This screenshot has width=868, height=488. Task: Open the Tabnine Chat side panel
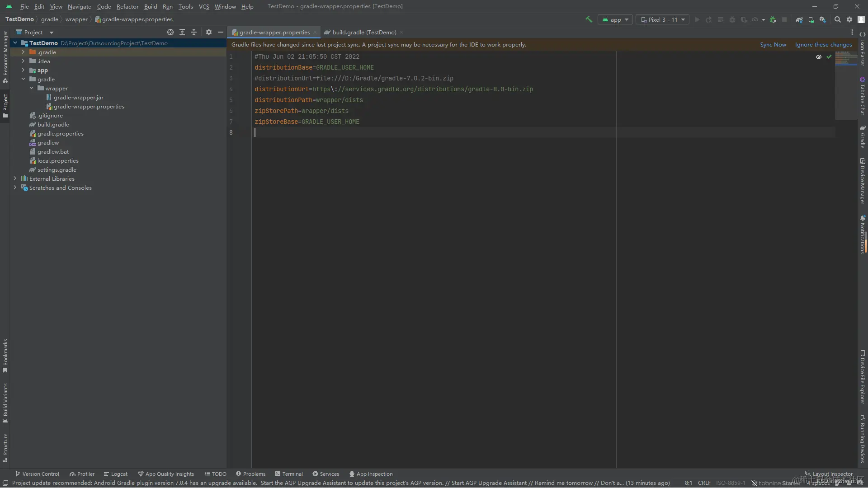pyautogui.click(x=863, y=96)
